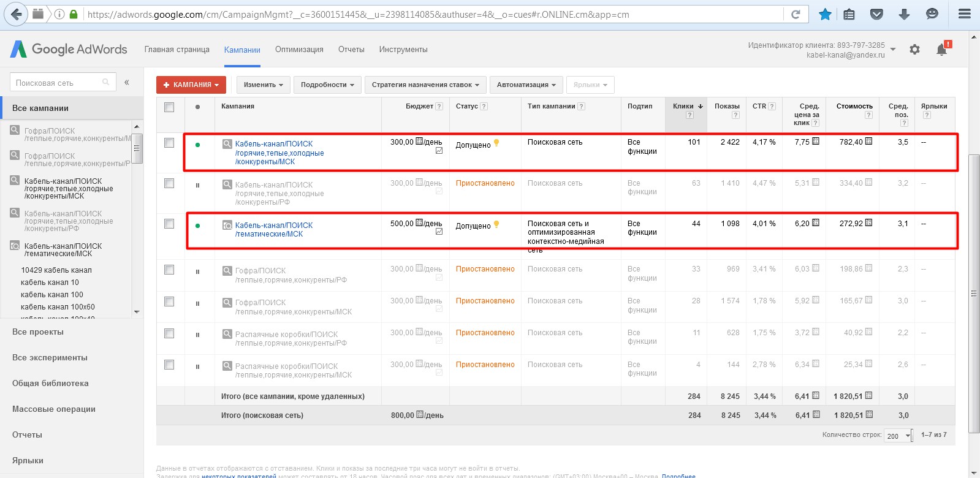Open the campaign link Кабель-канал/ПОИСК /тематические/МСК in table

(x=274, y=230)
